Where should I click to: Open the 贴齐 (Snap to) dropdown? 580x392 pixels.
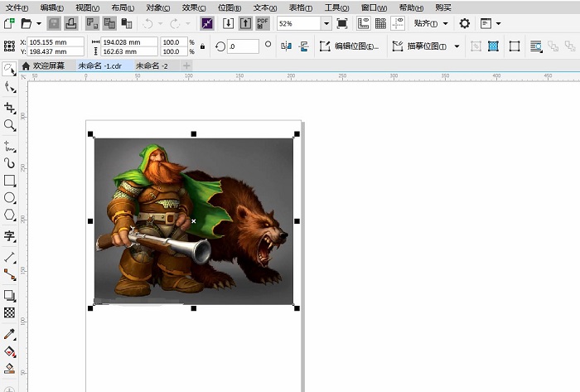(x=431, y=23)
